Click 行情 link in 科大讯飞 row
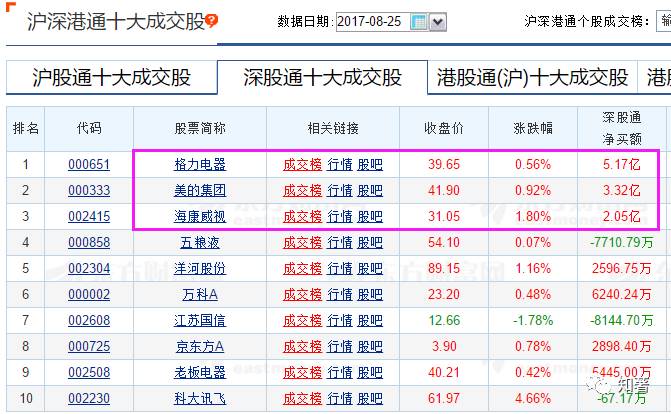 pos(340,399)
